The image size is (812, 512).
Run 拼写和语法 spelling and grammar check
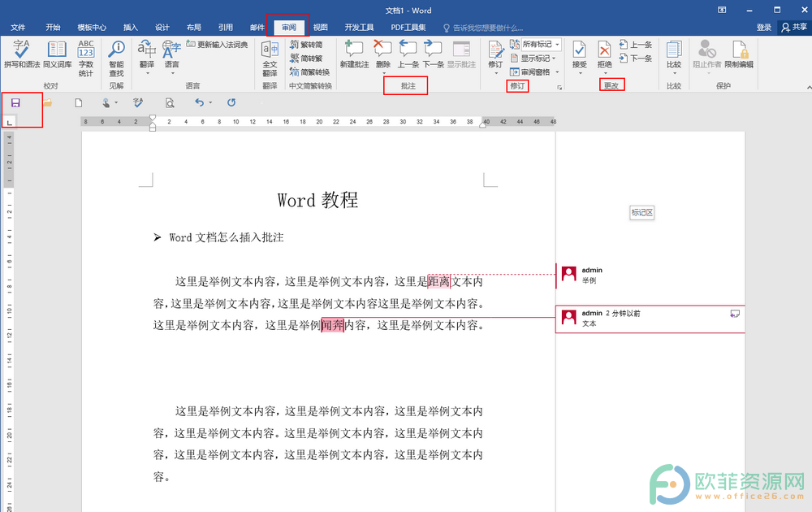pos(22,54)
